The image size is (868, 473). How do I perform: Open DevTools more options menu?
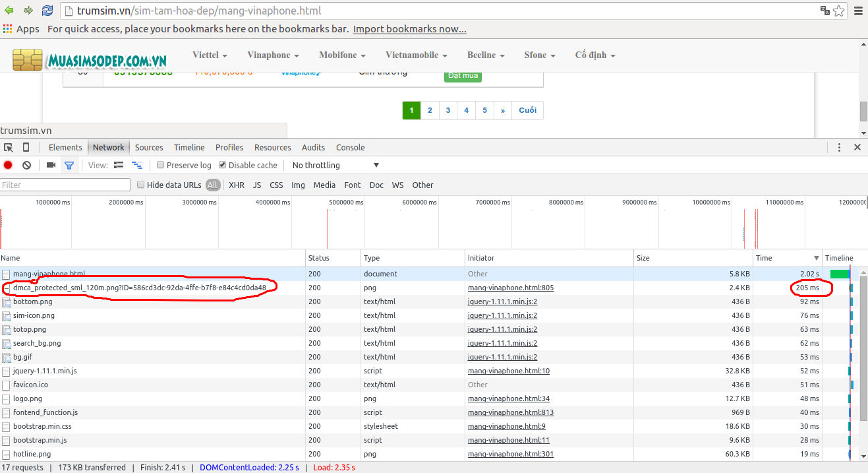839,147
